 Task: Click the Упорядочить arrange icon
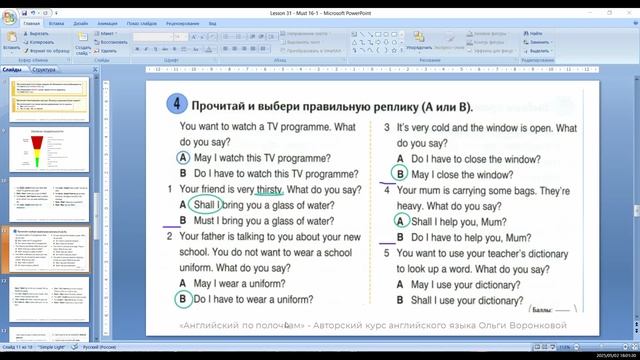point(419,38)
